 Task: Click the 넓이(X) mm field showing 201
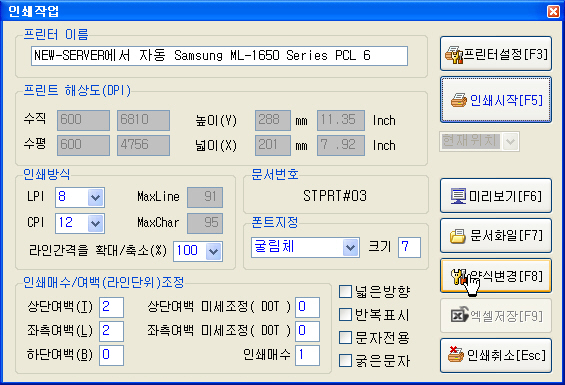coord(273,145)
